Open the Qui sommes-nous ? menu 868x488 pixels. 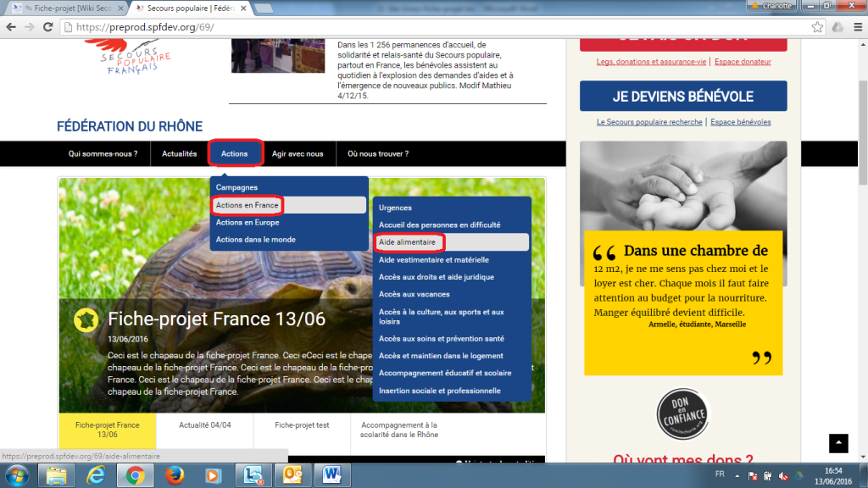[x=103, y=154]
